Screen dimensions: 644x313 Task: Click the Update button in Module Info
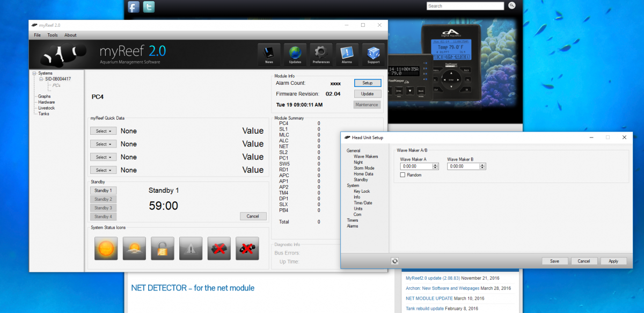coord(367,94)
